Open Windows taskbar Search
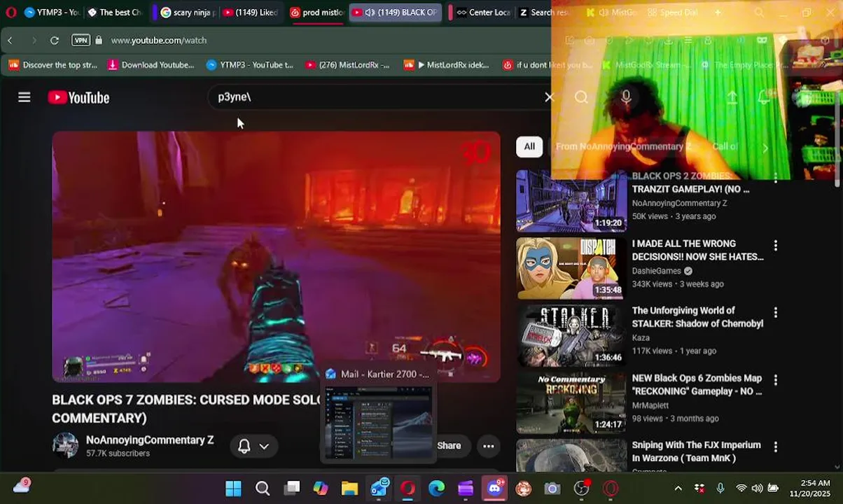 tap(263, 488)
